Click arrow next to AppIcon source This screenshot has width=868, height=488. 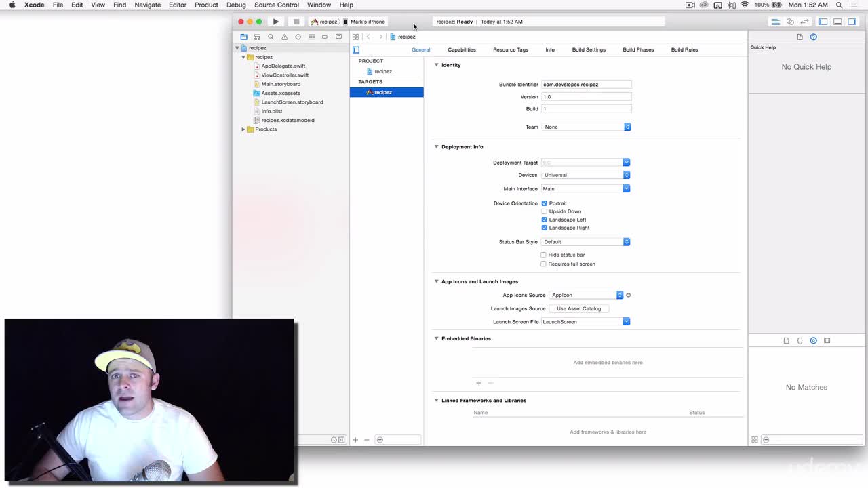click(x=628, y=295)
